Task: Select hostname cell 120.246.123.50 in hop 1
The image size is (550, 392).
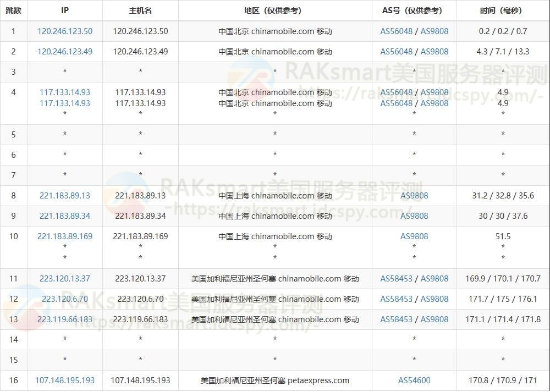Action: click(x=140, y=31)
